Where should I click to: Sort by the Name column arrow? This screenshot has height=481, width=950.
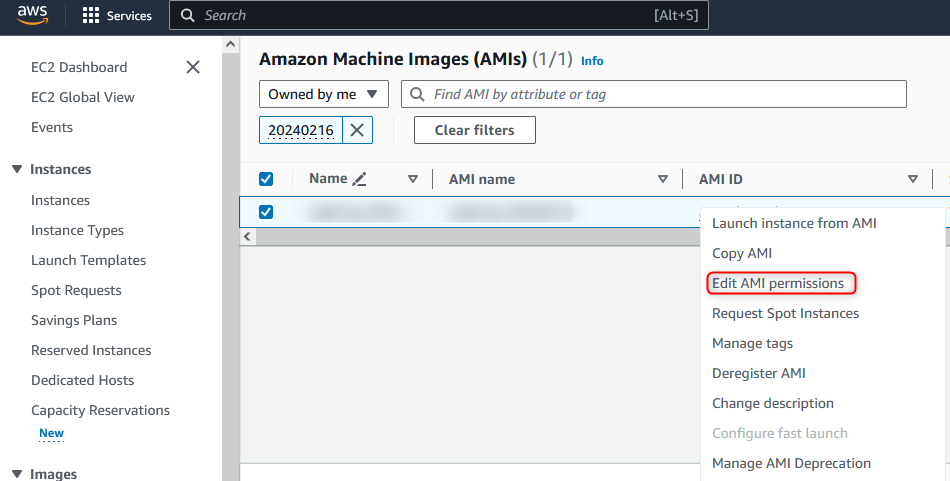413,179
